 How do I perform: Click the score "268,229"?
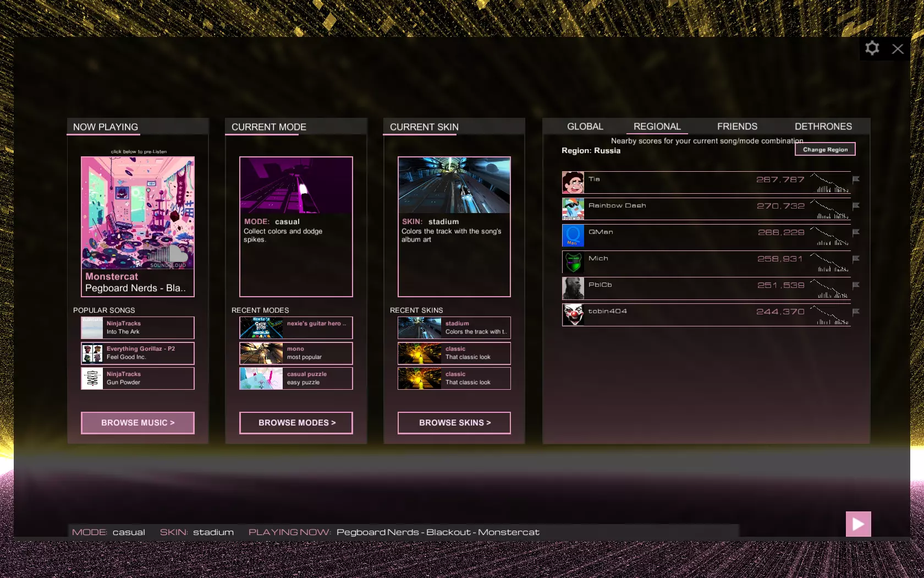781,232
